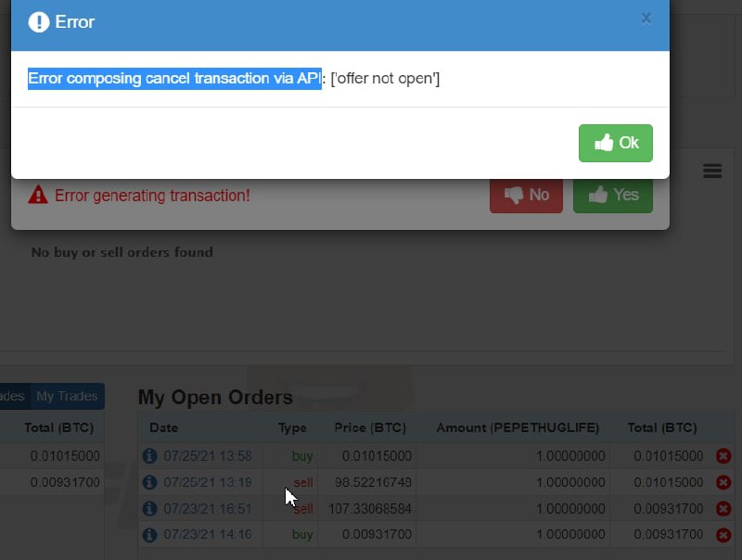Show info for the 07/25/21 13:19 order
Screen dimensions: 742x560
(149, 482)
